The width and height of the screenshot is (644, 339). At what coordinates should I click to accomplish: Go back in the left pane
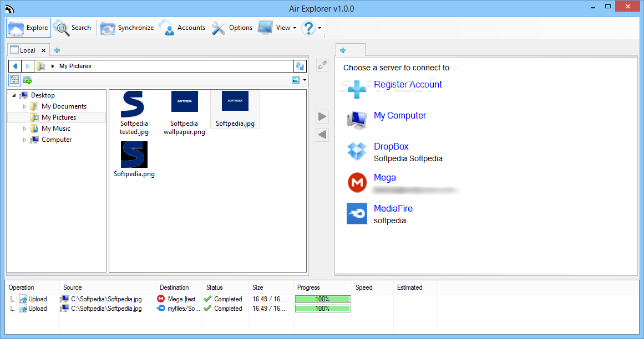[x=15, y=66]
